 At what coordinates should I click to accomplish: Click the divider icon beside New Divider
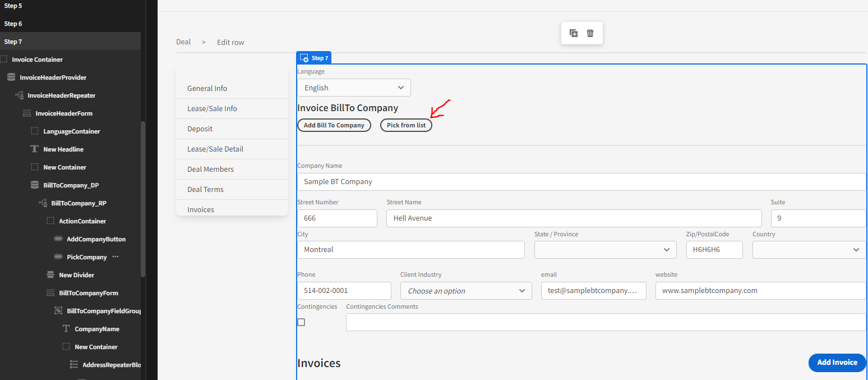coord(49,274)
